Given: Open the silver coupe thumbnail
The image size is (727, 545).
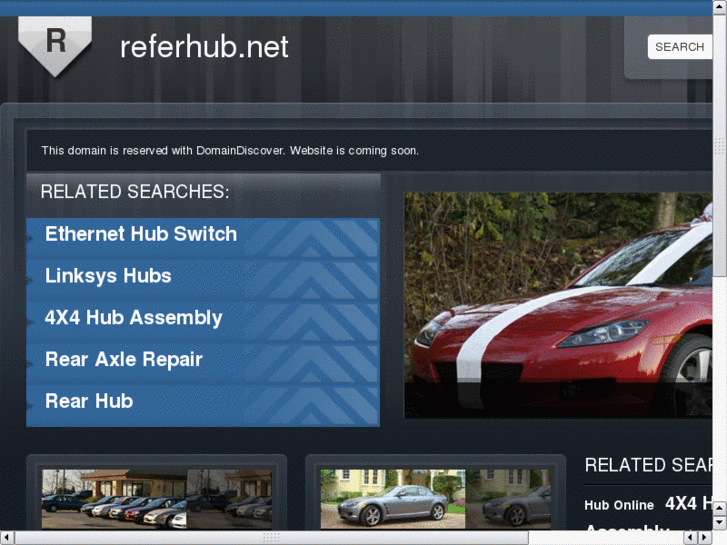Looking at the screenshot, I should tap(436, 499).
